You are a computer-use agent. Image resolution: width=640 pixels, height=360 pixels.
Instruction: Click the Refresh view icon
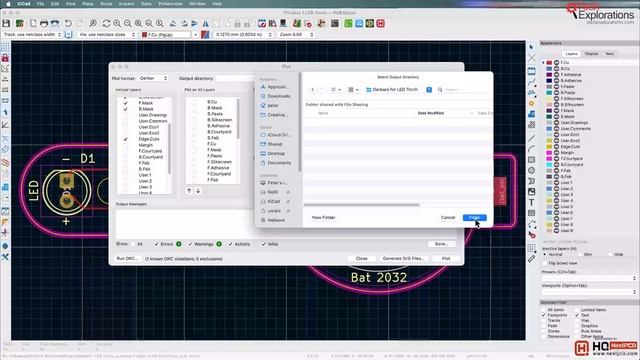pyautogui.click(x=106, y=24)
